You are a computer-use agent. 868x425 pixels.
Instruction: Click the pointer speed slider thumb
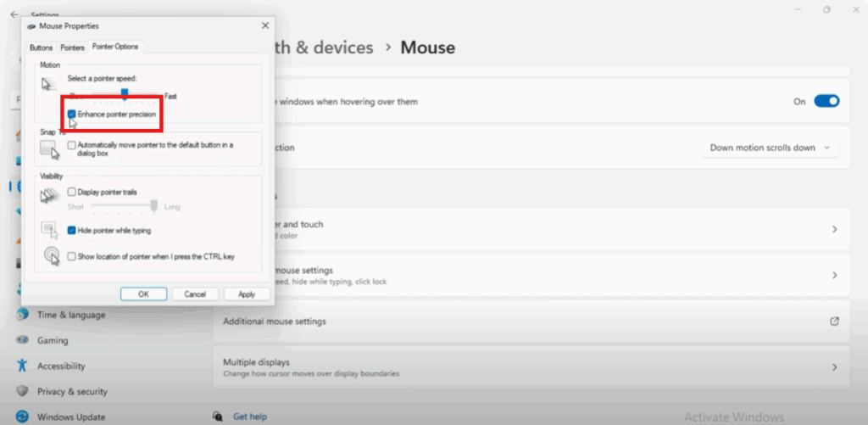125,93
